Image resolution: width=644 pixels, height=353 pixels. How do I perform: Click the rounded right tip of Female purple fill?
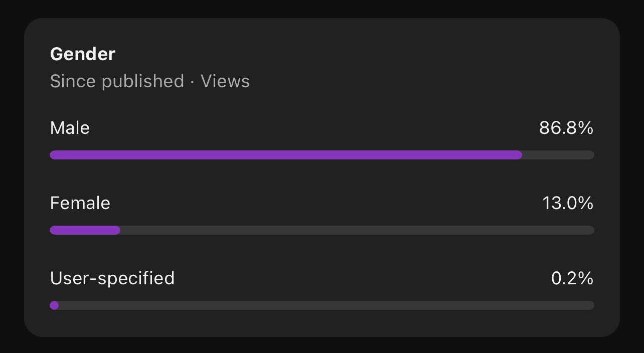117,230
